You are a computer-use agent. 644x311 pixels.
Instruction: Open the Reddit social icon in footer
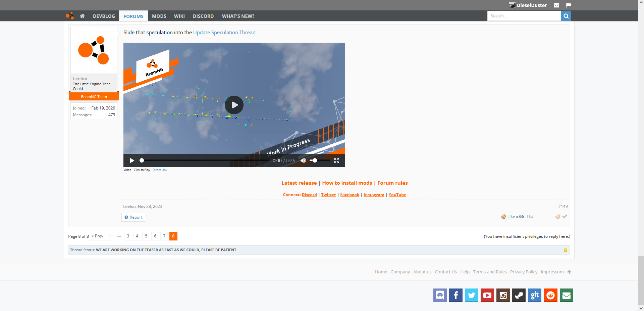tap(551, 295)
